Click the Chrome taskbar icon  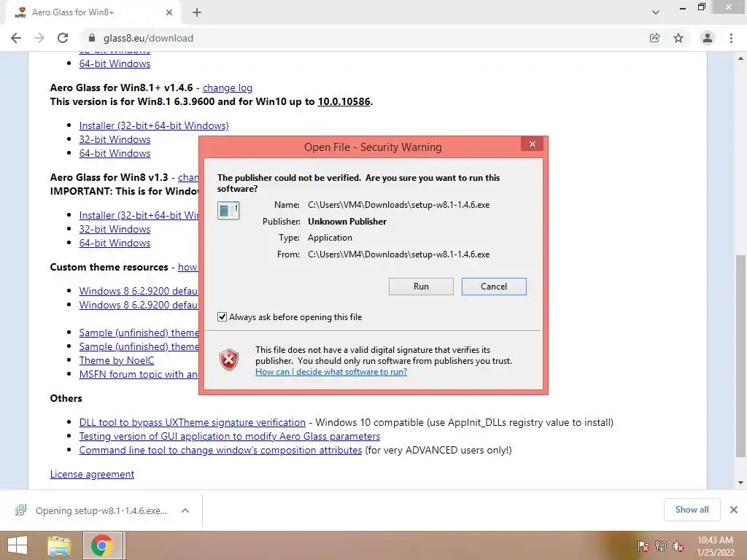point(102,545)
